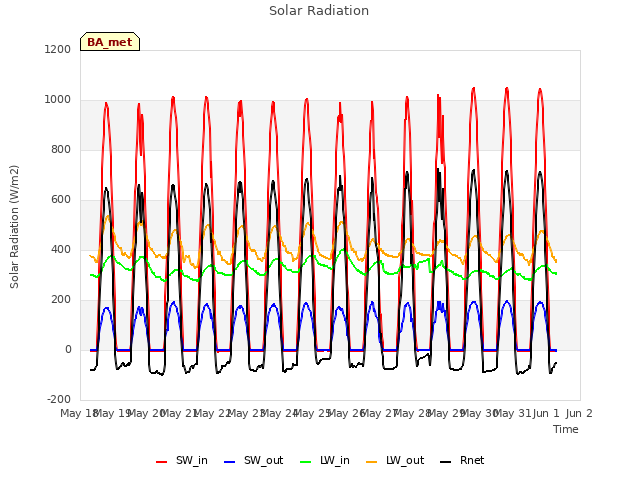640x480 pixels.
Task: Click the SW_out legend label
Action: (x=263, y=460)
